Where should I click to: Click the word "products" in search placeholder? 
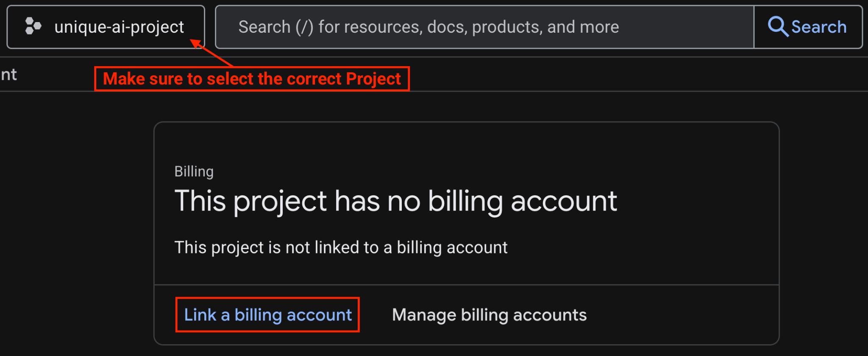point(505,27)
